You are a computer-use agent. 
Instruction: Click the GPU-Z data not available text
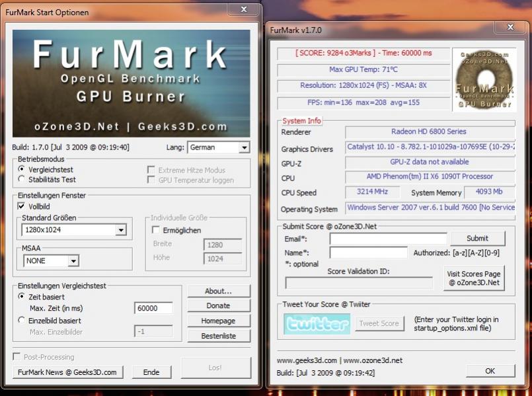[430, 162]
